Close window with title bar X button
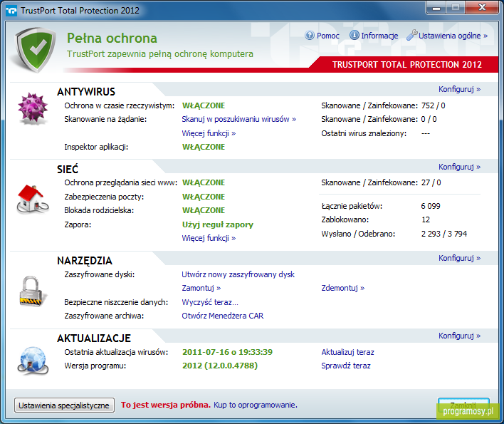Viewport: 504px width, 424px height. tap(482, 8)
